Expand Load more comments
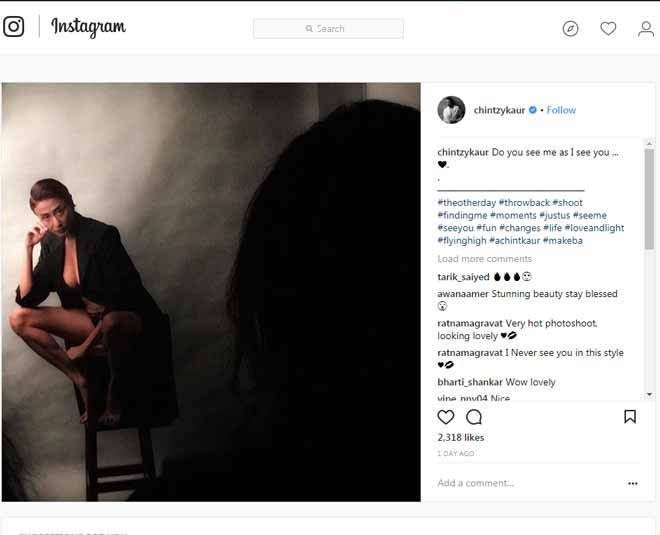 (x=484, y=259)
